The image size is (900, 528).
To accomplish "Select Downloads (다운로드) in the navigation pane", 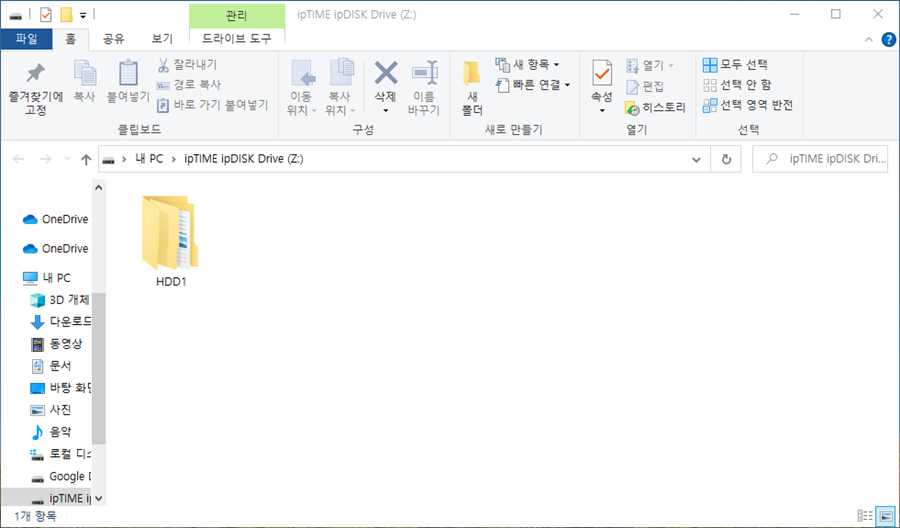I will tap(70, 321).
